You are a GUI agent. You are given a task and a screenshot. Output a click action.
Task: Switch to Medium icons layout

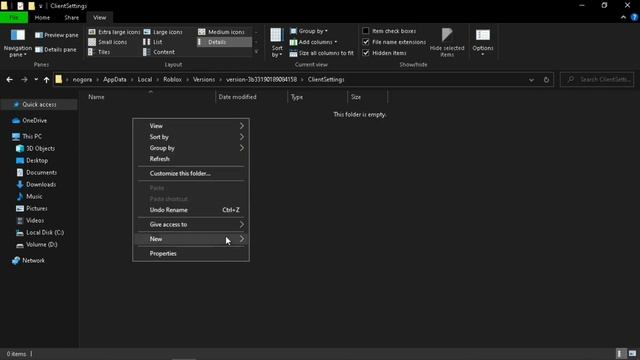(221, 32)
